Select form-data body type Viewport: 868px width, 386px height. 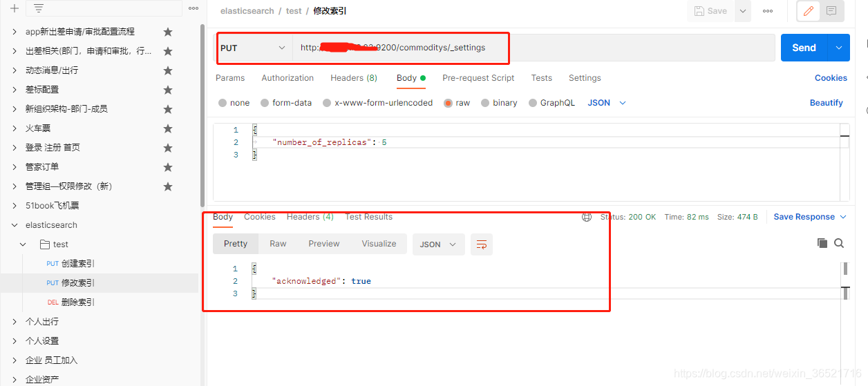pyautogui.click(x=265, y=103)
